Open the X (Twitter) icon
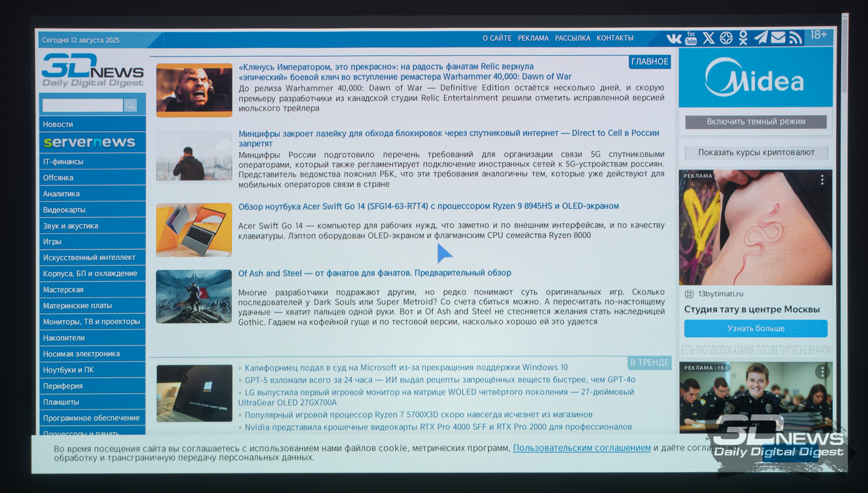The image size is (868, 493). point(709,38)
